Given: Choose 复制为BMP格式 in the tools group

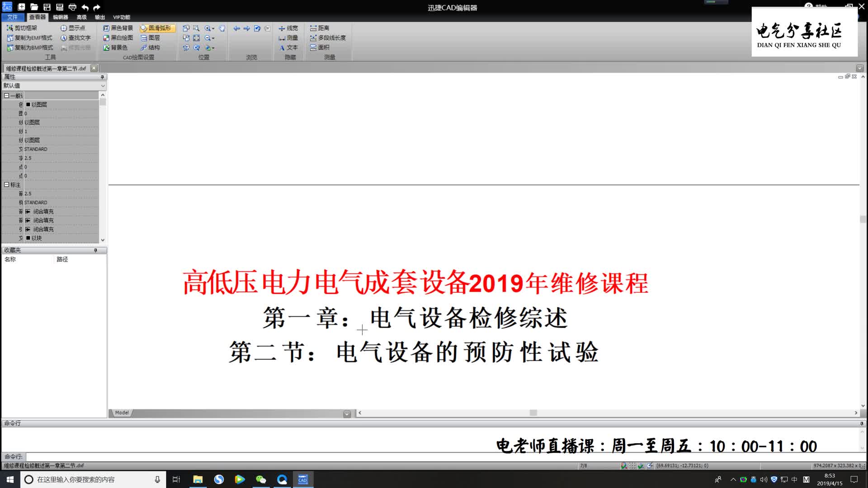Looking at the screenshot, I should 30,47.
